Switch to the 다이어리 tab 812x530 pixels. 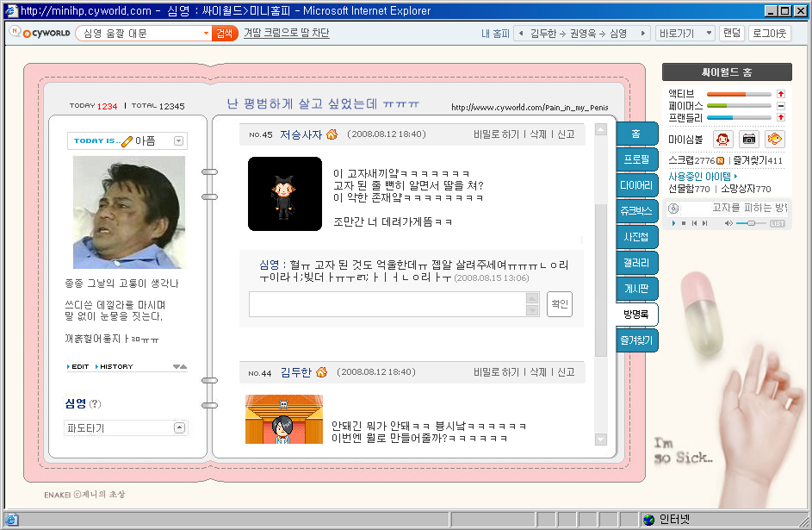coord(635,185)
